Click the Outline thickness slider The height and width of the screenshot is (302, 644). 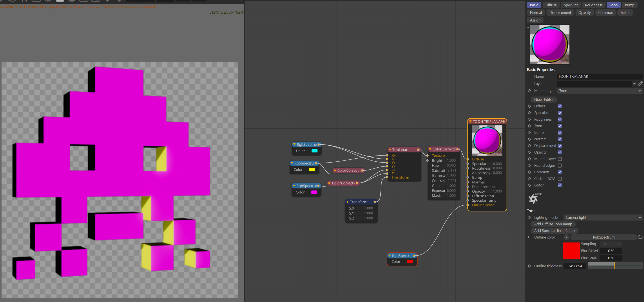click(x=615, y=266)
